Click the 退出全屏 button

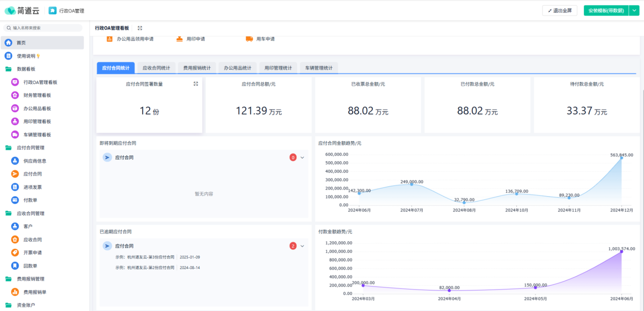pos(560,11)
